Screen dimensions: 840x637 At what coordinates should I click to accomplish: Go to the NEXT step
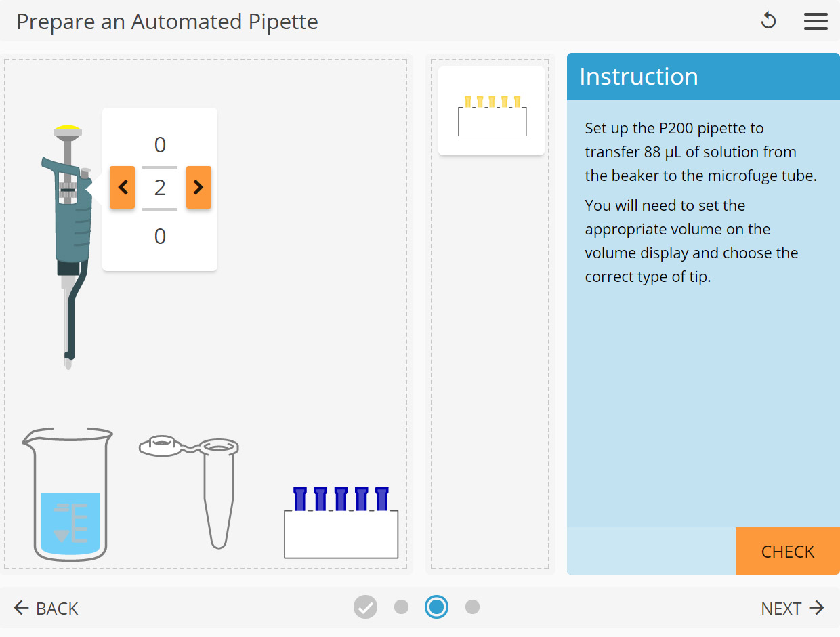[x=781, y=608]
